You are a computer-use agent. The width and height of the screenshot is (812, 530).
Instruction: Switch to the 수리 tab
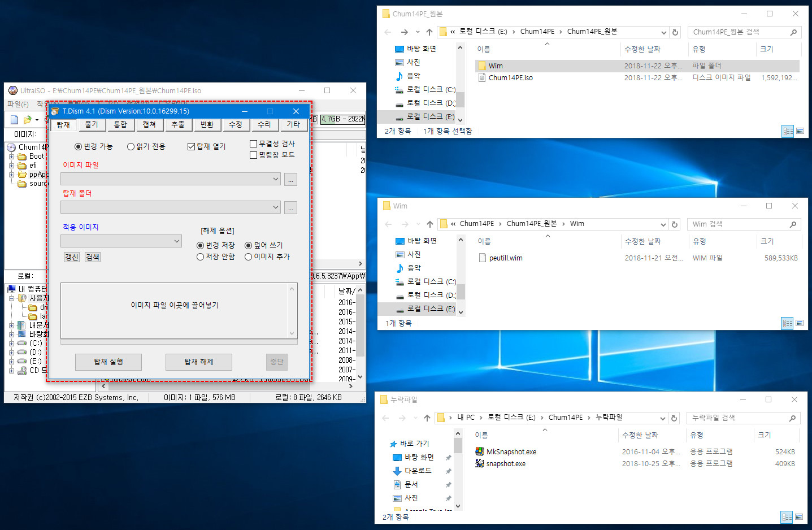(264, 124)
